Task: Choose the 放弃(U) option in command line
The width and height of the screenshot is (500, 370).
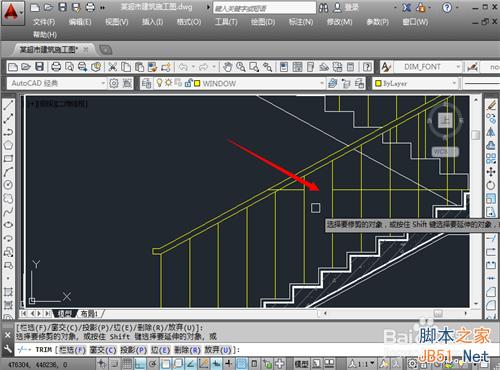Action: (x=218, y=350)
